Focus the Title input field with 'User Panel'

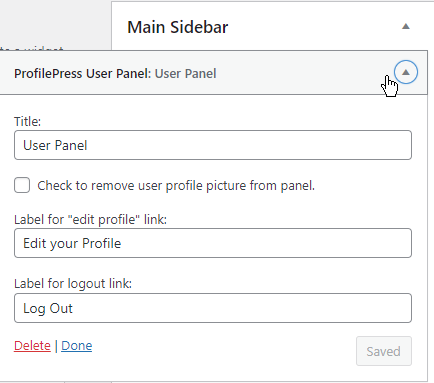tap(213, 145)
